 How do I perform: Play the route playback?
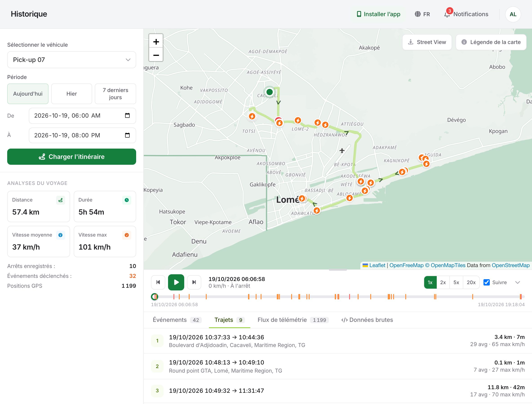(x=176, y=282)
